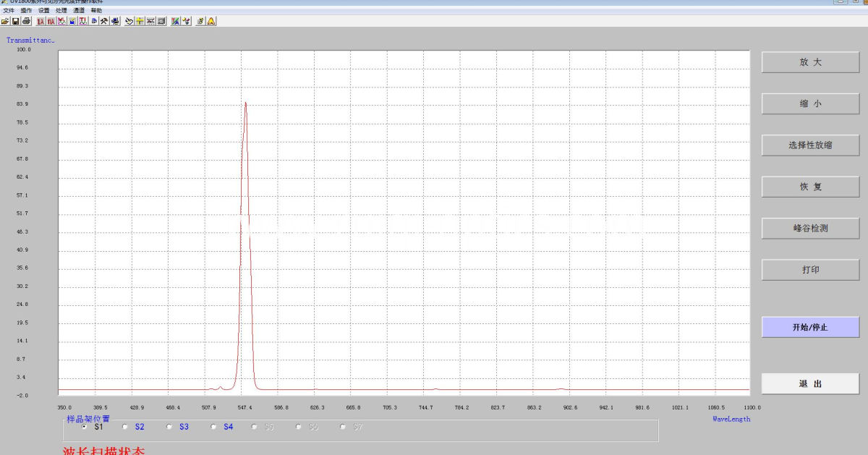The height and width of the screenshot is (455, 868).
Task: Click the gray screen toolbar icon
Action: point(161,22)
